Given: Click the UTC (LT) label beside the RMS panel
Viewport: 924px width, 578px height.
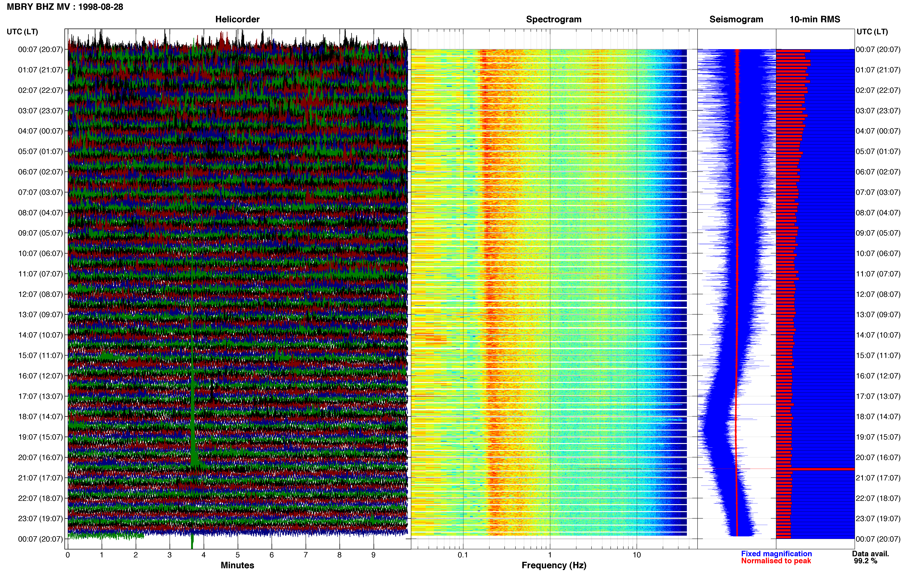Looking at the screenshot, I should coord(872,32).
